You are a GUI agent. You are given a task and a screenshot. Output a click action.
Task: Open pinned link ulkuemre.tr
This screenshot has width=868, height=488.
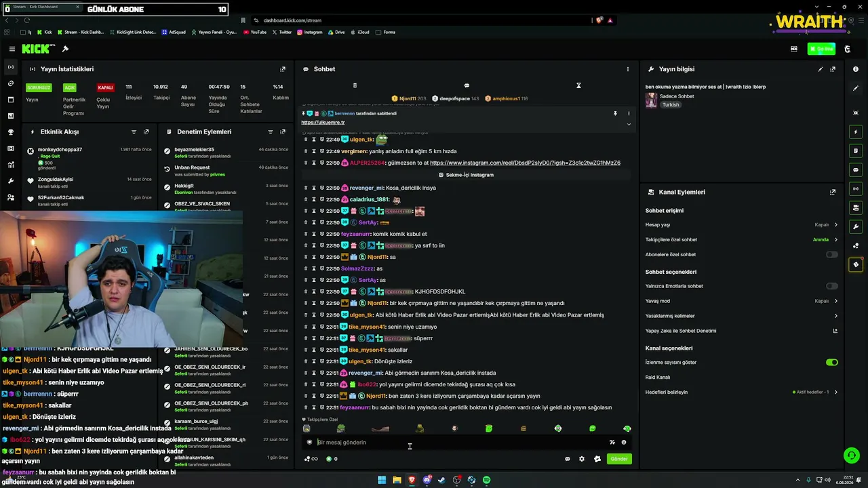click(323, 123)
